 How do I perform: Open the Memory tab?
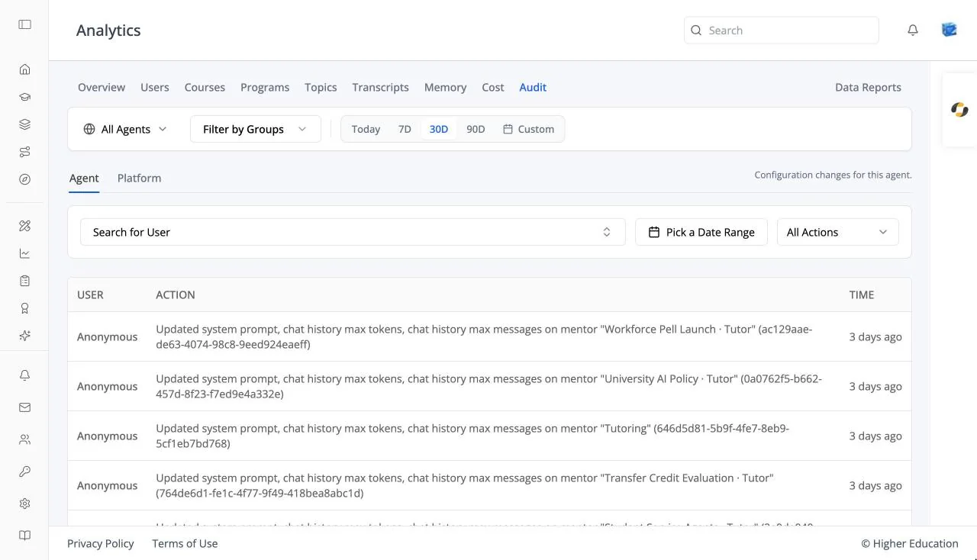[446, 87]
